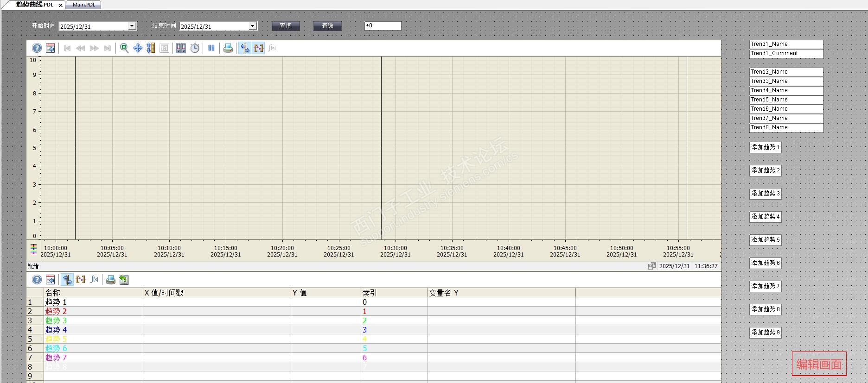Open select data connection archive icon
This screenshot has height=383, width=868.
click(181, 48)
